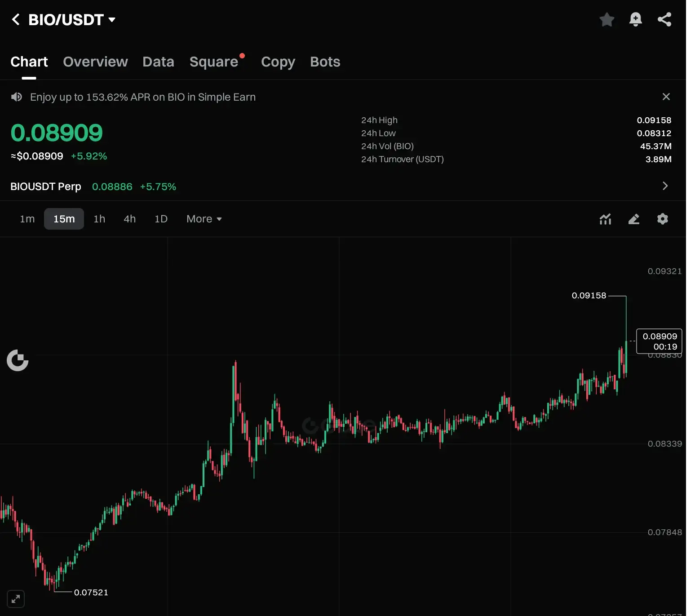Switch to the Chart tab
The height and width of the screenshot is (616, 695).
[x=29, y=62]
